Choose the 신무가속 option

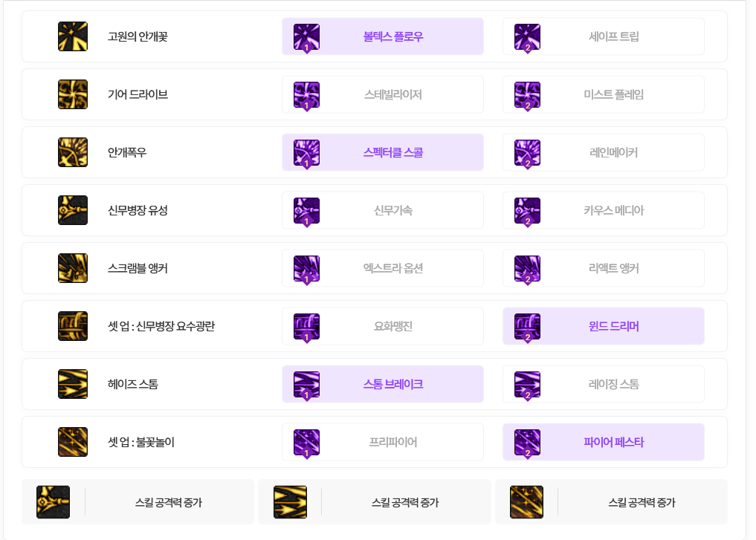click(x=383, y=210)
